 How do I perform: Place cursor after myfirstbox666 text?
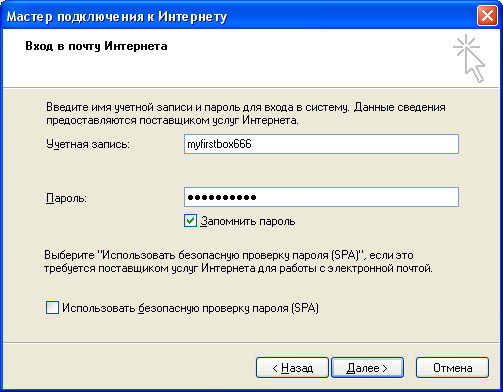pos(252,144)
